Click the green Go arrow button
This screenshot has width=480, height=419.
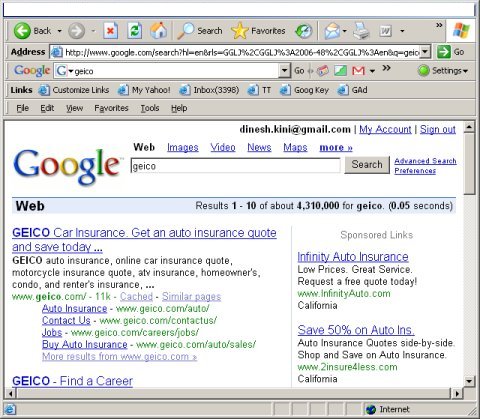(444, 52)
